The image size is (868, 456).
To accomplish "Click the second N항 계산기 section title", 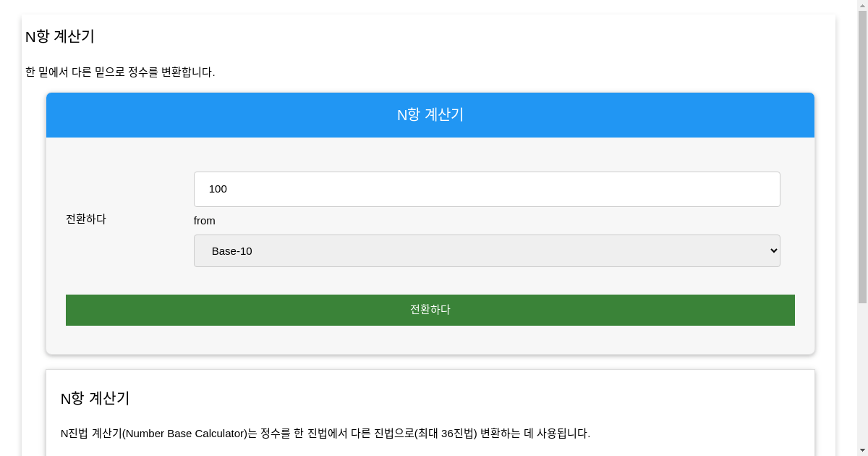I will (x=95, y=398).
